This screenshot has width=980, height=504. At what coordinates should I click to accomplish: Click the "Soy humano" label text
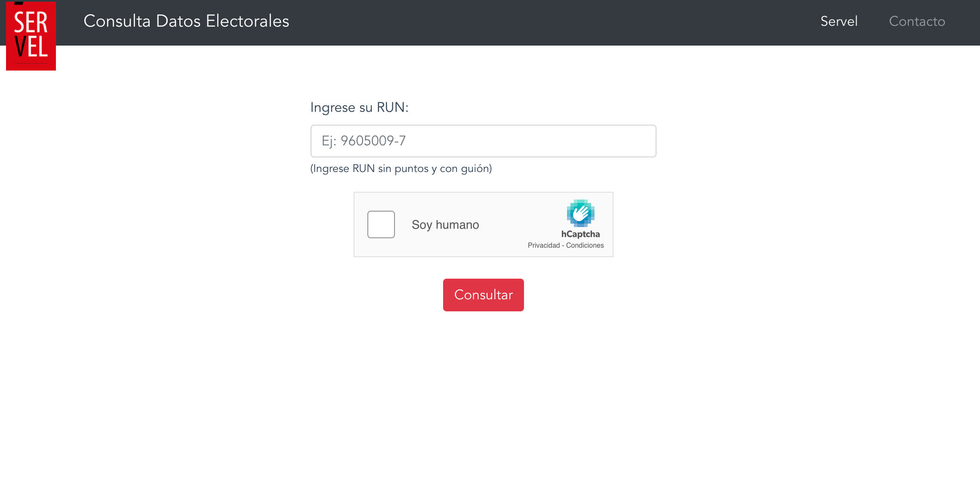click(445, 225)
